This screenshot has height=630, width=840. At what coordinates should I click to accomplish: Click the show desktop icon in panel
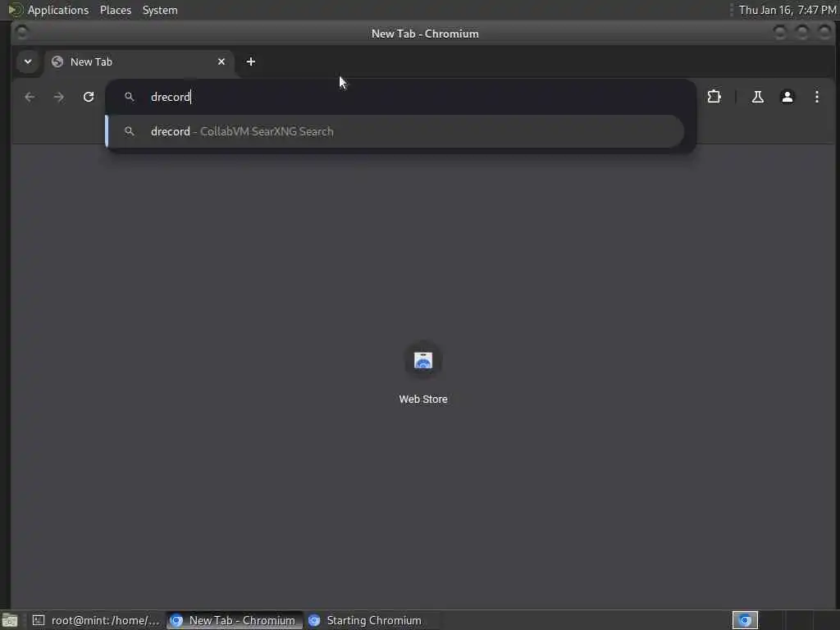coord(10,620)
